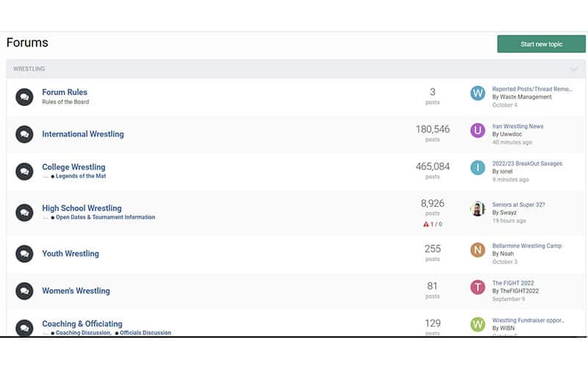Collapse the Wrestling category with chevron
The height and width of the screenshot is (368, 588).
[574, 70]
